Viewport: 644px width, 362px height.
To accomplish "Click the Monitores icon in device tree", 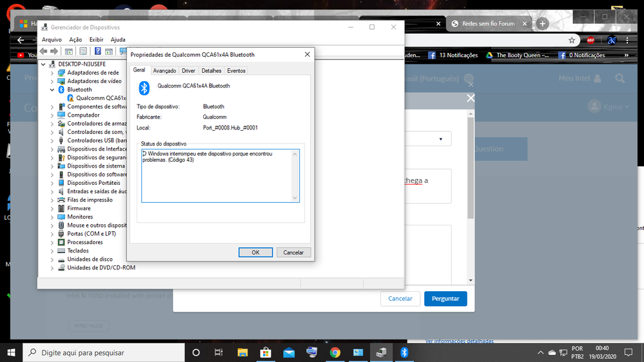I will 61,216.
